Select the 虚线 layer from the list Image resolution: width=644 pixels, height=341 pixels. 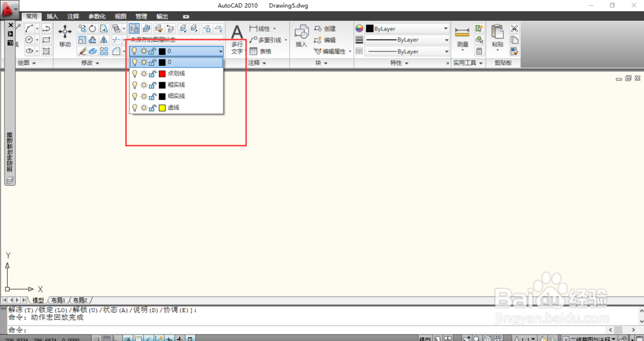click(176, 108)
